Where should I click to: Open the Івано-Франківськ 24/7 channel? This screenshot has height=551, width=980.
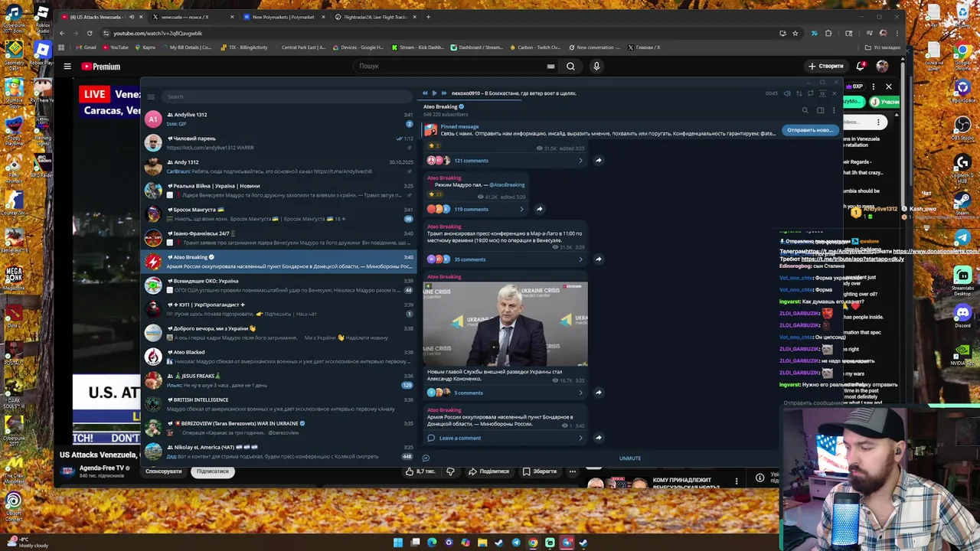tap(279, 237)
